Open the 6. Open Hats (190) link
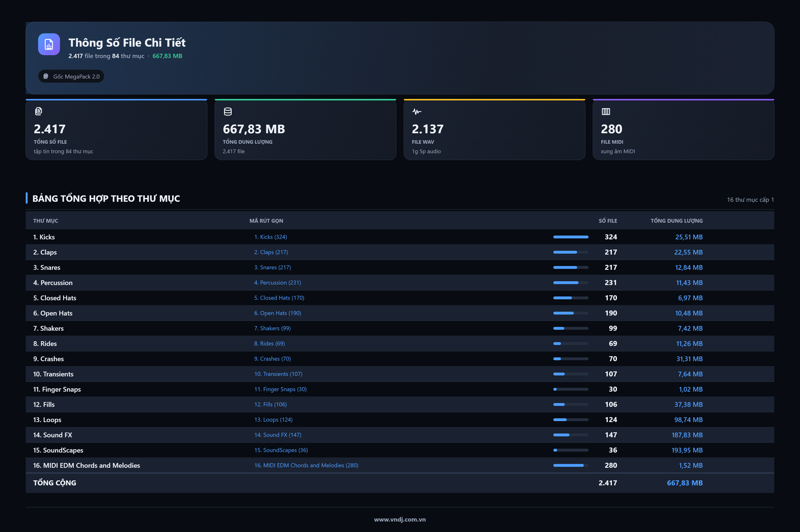800x532 pixels. click(277, 313)
